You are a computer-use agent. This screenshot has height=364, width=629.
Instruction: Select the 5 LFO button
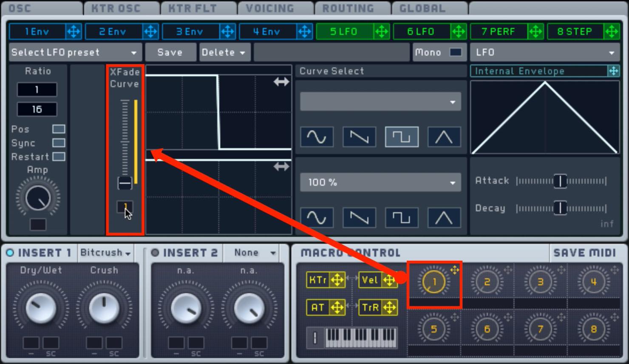(x=344, y=31)
